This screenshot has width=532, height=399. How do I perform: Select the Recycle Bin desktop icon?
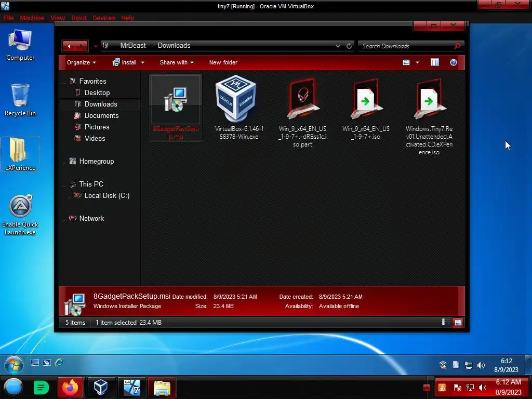pyautogui.click(x=20, y=100)
